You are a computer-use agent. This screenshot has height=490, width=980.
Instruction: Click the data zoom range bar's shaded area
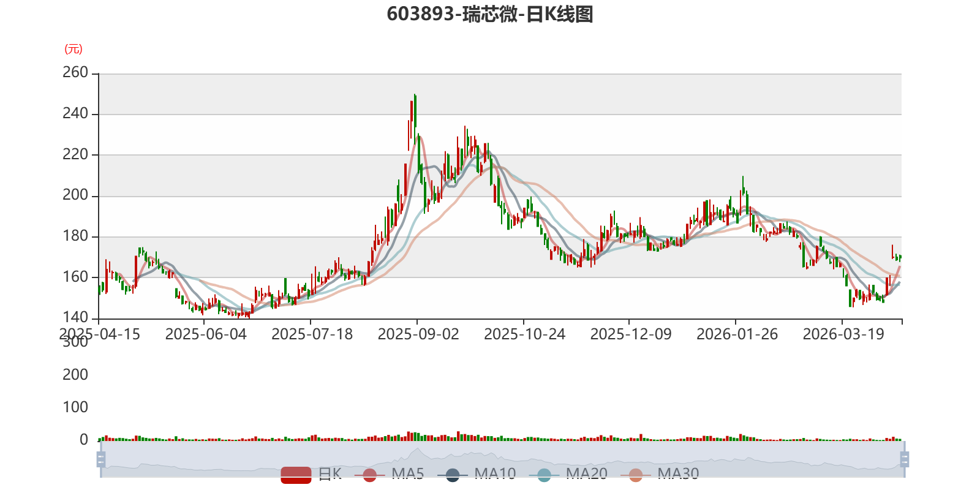[502, 459]
